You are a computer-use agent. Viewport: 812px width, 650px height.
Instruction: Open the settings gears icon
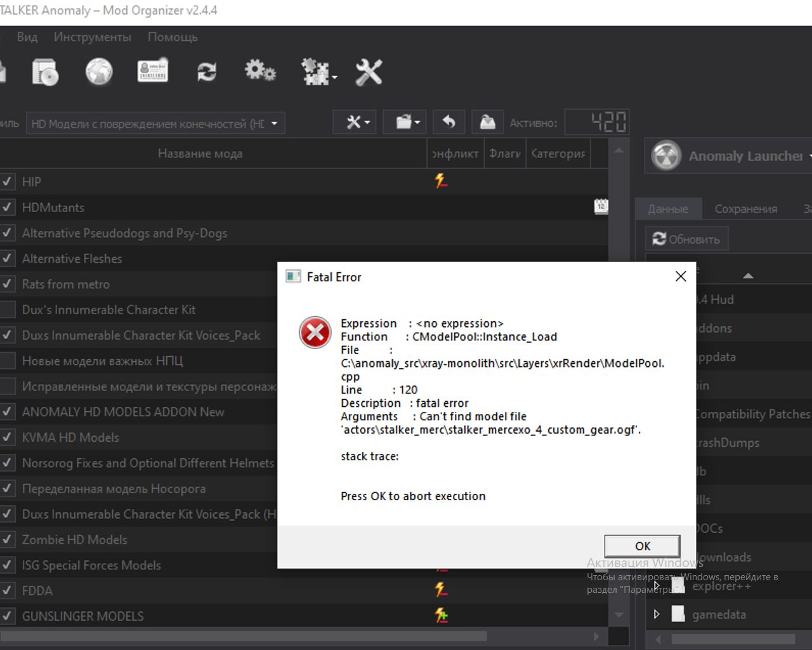260,71
